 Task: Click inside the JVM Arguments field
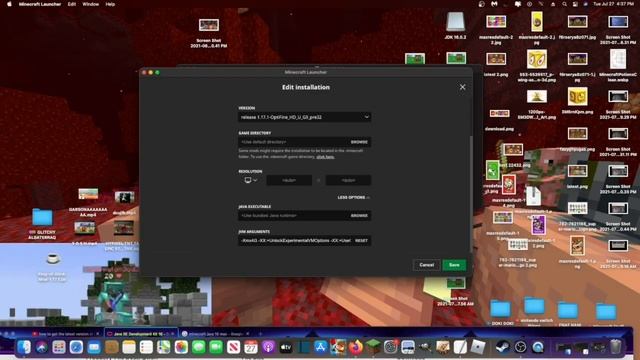(x=295, y=240)
